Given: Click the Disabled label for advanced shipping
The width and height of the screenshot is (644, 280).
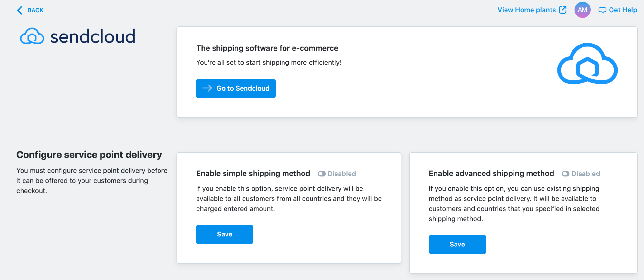Looking at the screenshot, I should coord(585,174).
